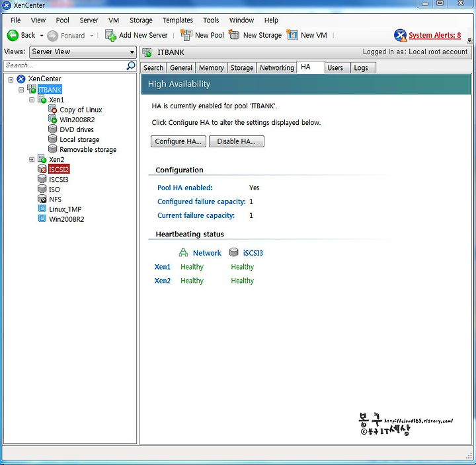This screenshot has height=465, width=476.
Task: Click the Network heartbeat icon
Action: [183, 252]
